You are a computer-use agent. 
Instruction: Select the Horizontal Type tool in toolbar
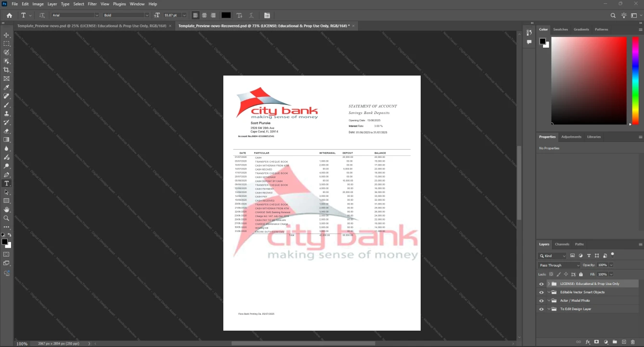click(6, 183)
